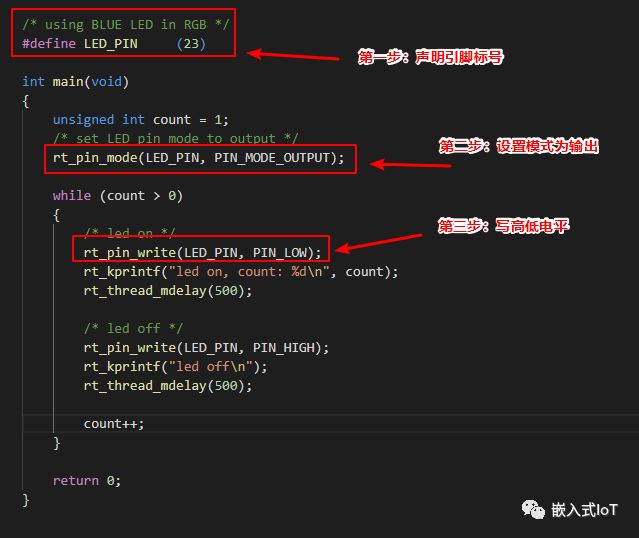Image resolution: width=639 pixels, height=538 pixels.
Task: Click the 第二步：设置模式为输出 annotation label
Action: point(519,146)
